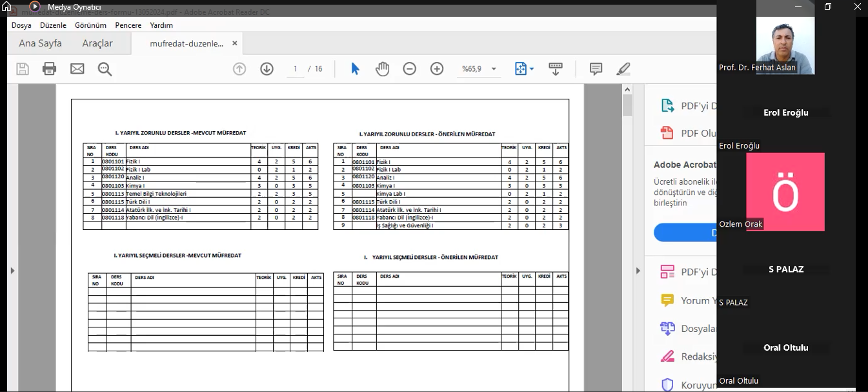Go to next page with down arrow
The image size is (868, 392).
(267, 68)
